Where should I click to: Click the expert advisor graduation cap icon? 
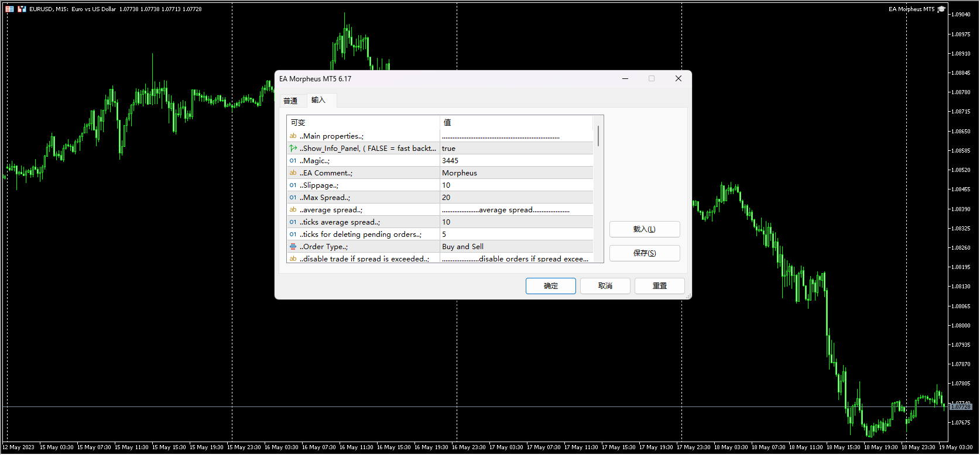click(941, 9)
